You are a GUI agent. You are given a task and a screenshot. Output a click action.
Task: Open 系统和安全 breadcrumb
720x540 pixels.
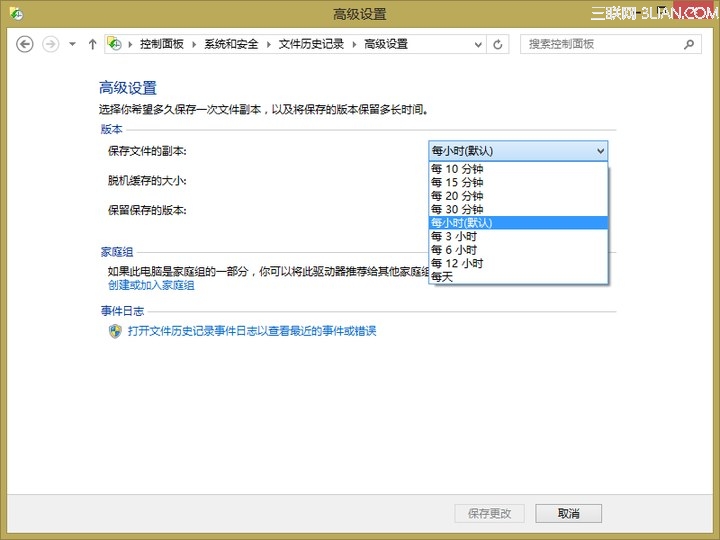point(231,44)
